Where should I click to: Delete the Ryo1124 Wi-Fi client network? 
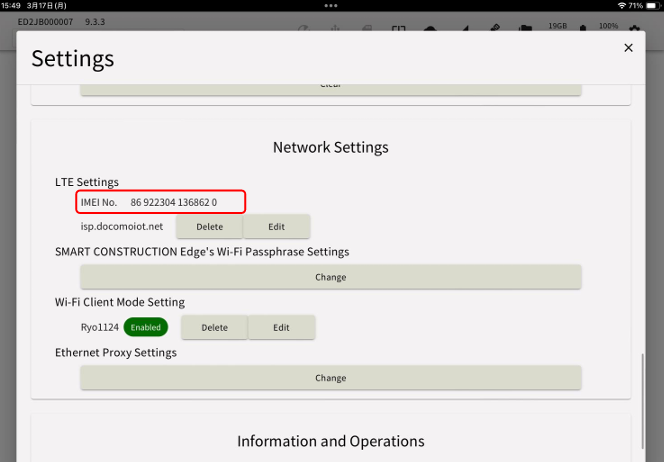click(214, 327)
